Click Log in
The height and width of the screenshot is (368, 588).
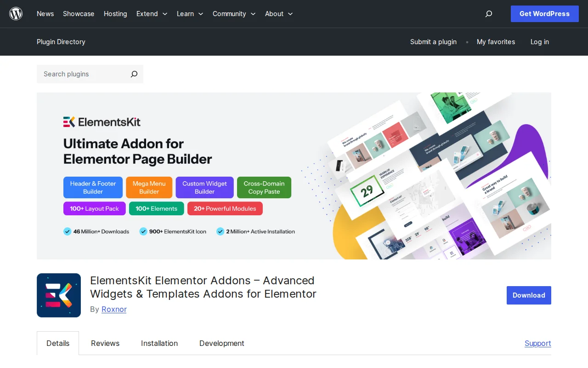tap(539, 42)
